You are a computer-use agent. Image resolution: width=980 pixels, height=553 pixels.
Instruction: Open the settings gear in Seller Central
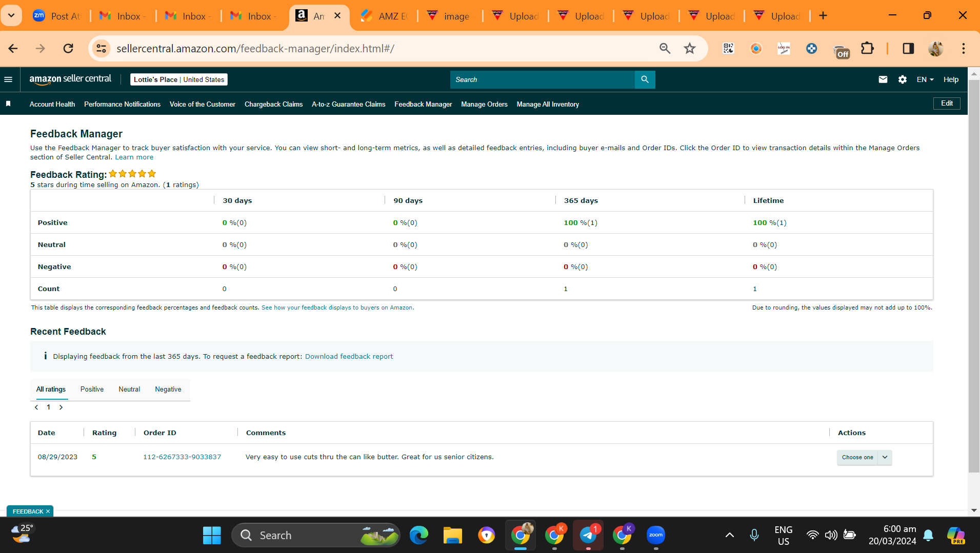tap(903, 79)
